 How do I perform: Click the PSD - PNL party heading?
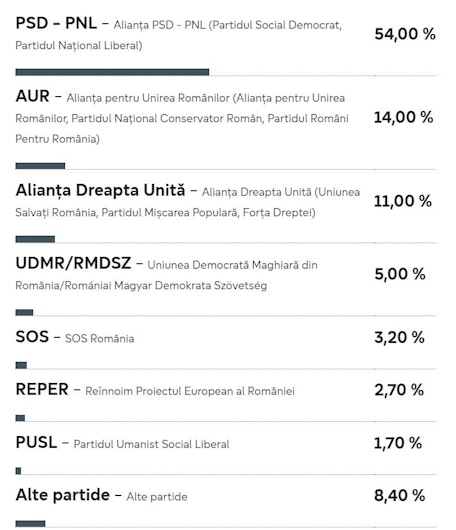pos(56,24)
